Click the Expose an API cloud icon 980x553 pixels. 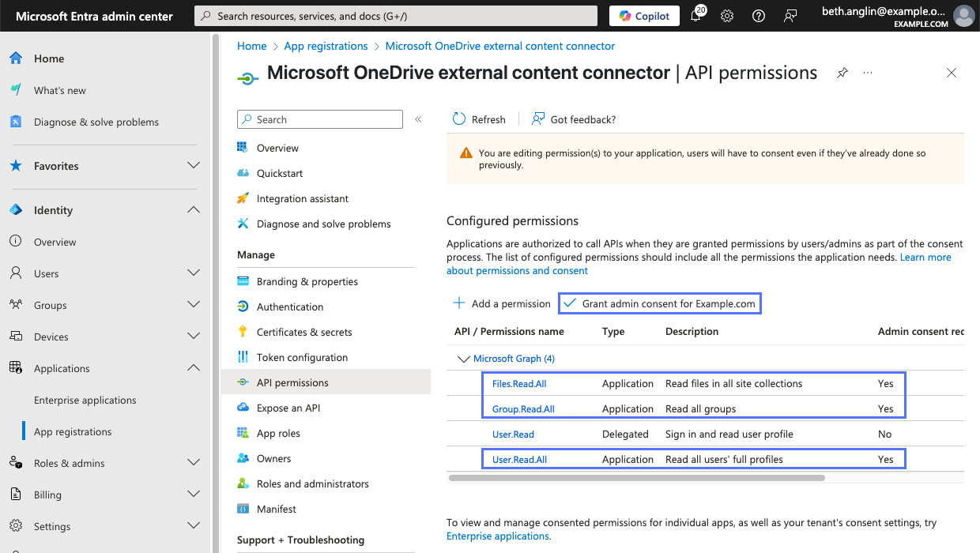pyautogui.click(x=243, y=408)
